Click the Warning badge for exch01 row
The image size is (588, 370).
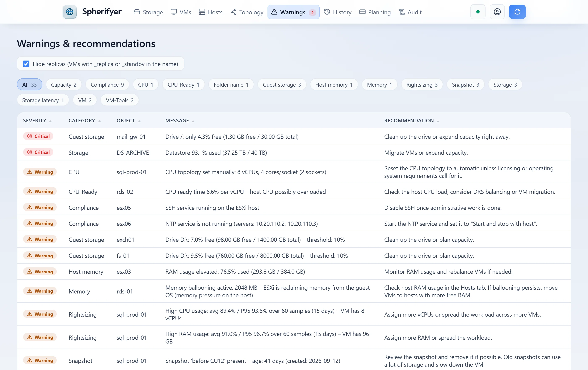[x=40, y=239]
